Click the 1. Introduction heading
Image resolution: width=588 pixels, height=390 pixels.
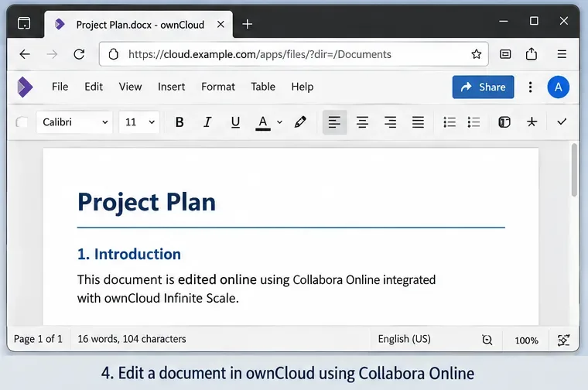129,255
